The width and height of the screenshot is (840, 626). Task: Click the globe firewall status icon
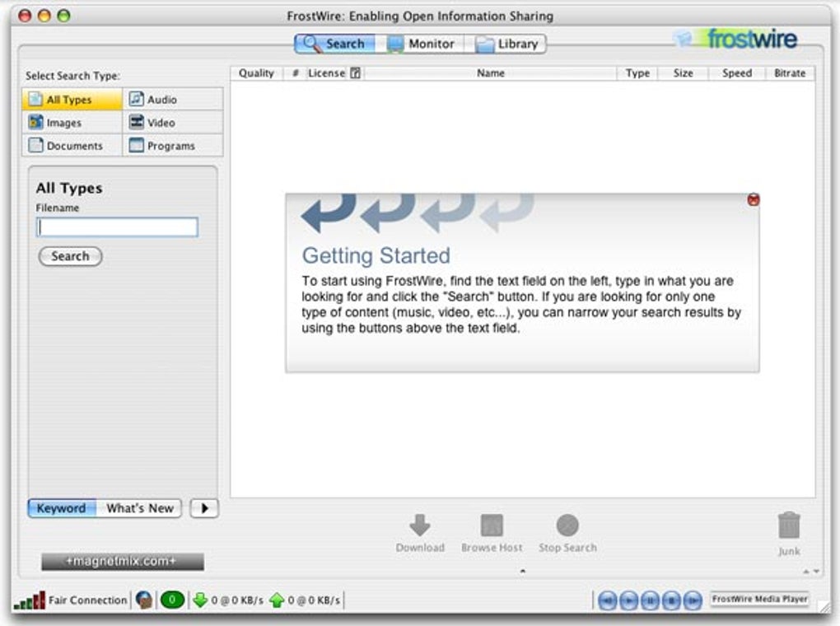click(144, 600)
